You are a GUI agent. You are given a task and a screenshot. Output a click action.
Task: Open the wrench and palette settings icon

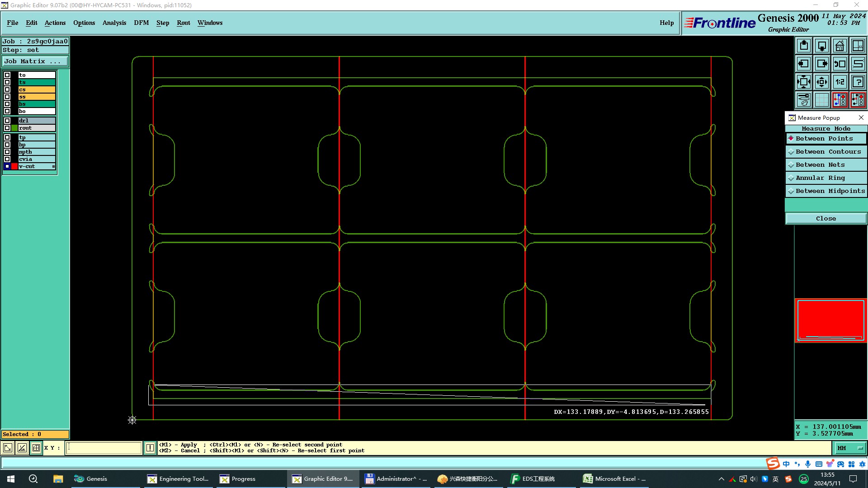(x=804, y=100)
